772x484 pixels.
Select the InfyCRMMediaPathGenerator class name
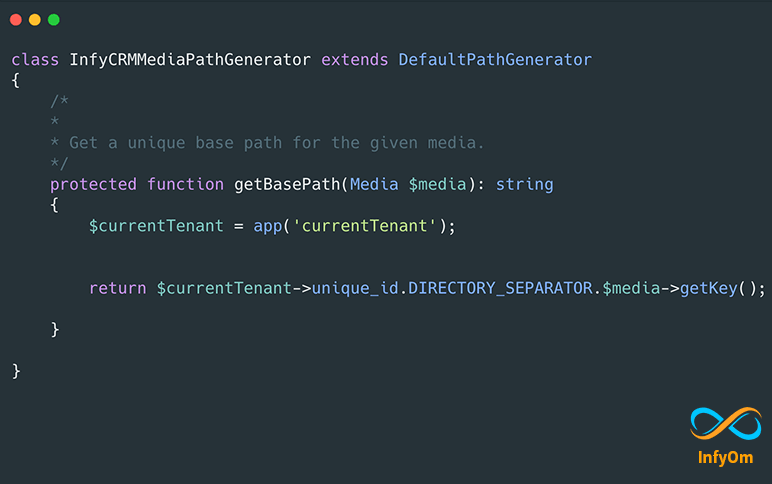click(x=190, y=60)
